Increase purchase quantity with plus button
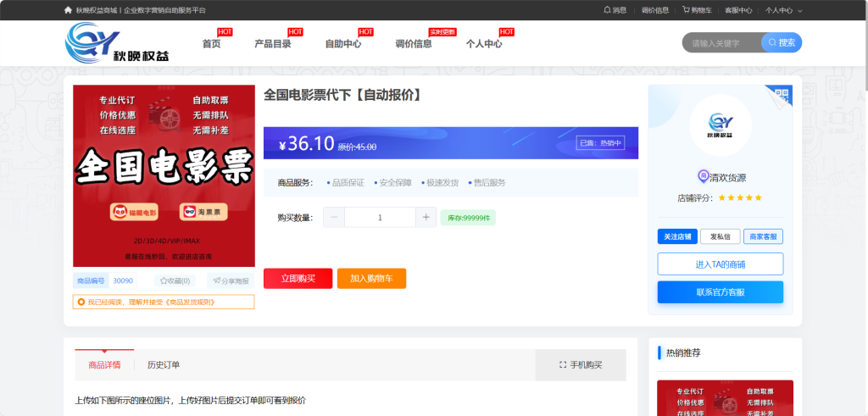The width and height of the screenshot is (868, 416). tap(426, 218)
